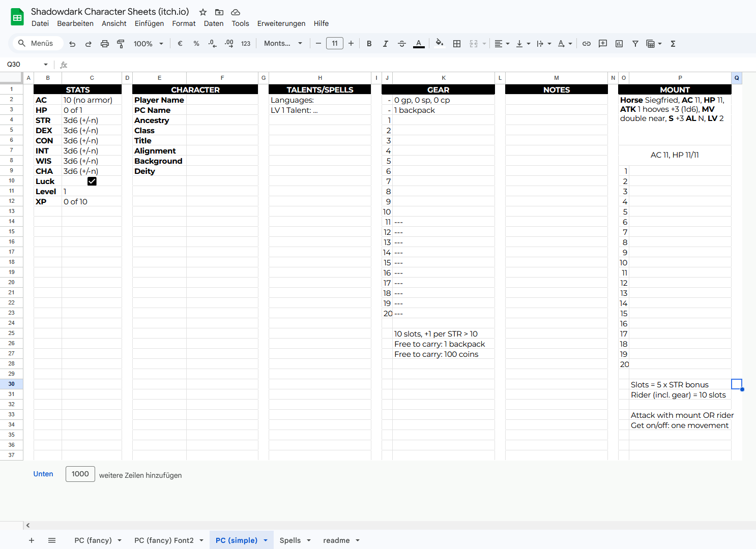Open the 100% zoom dropdown

pos(149,44)
